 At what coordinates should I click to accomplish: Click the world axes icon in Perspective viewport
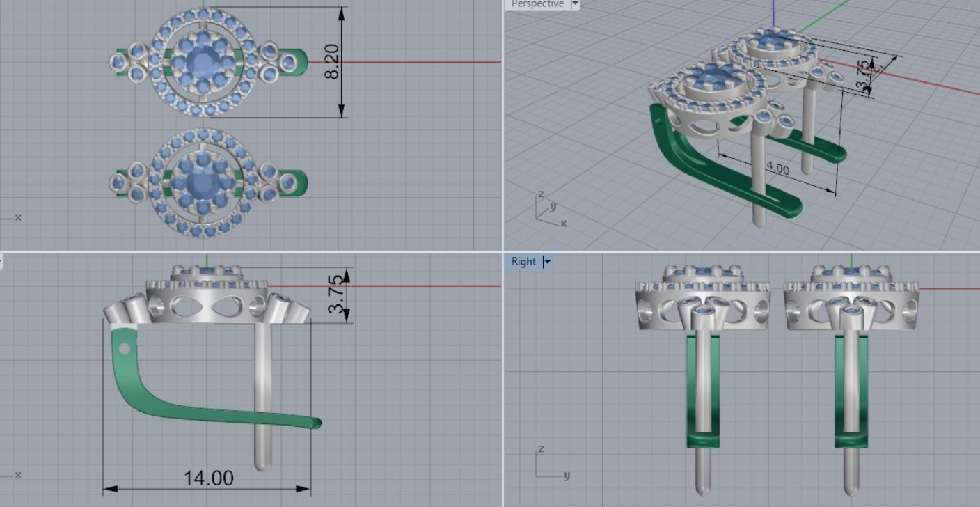coord(548,209)
